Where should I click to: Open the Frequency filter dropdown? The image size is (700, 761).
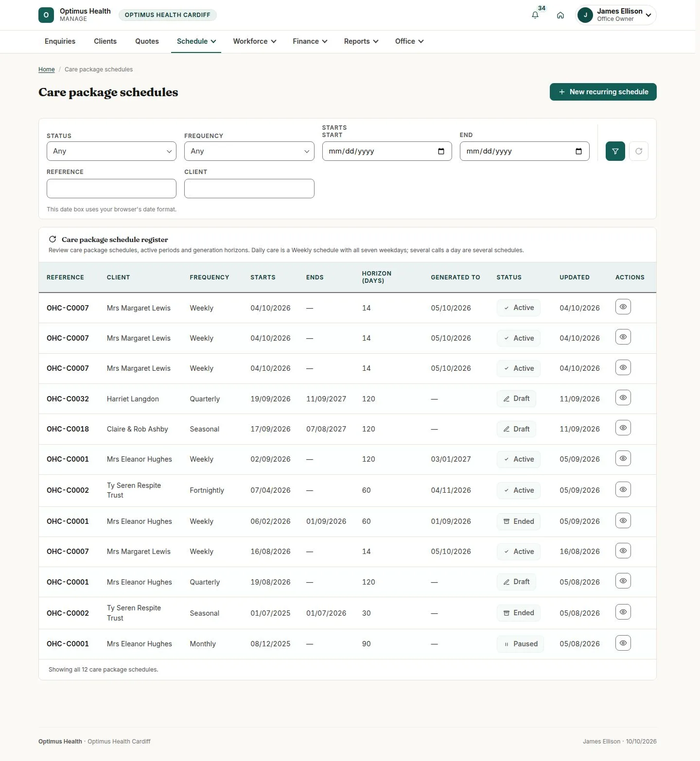point(249,151)
